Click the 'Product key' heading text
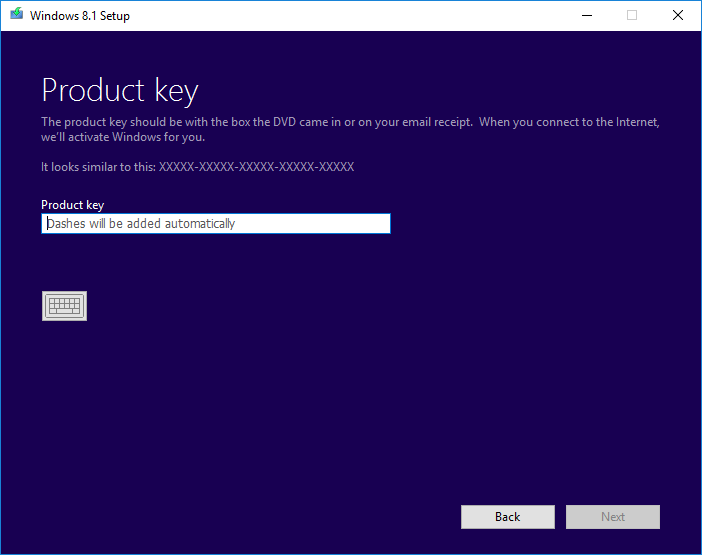702x555 pixels. (x=120, y=91)
